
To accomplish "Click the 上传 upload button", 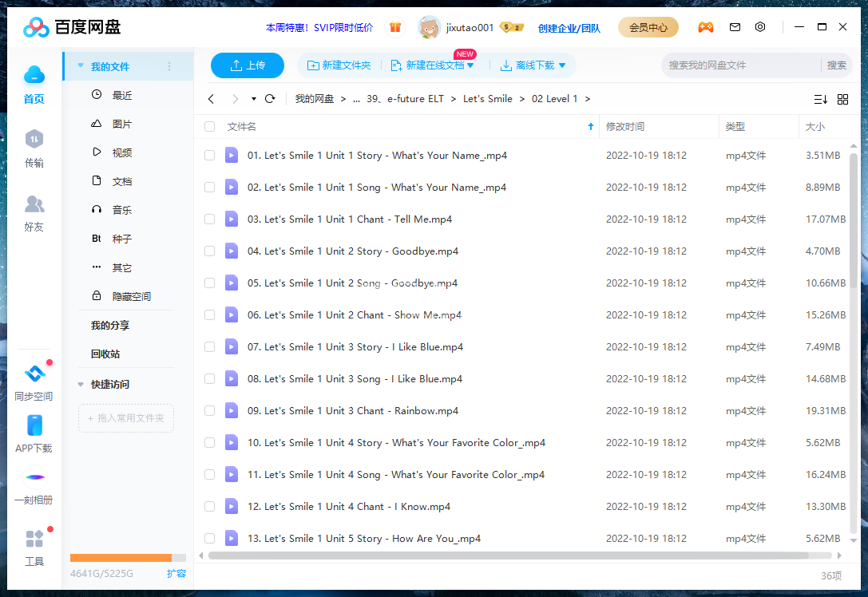I will [247, 65].
